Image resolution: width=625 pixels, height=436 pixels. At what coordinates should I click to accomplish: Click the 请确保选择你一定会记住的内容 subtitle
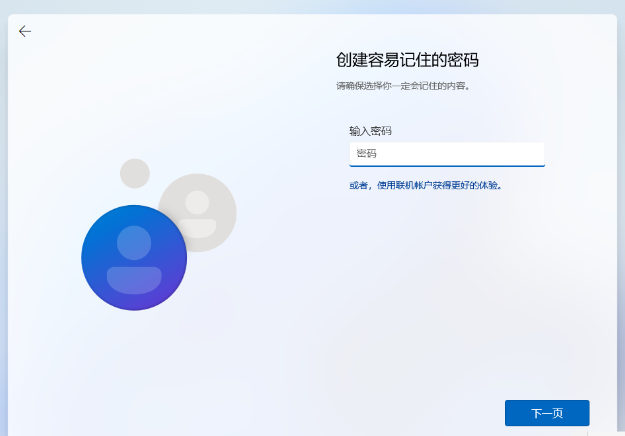pyautogui.click(x=403, y=86)
